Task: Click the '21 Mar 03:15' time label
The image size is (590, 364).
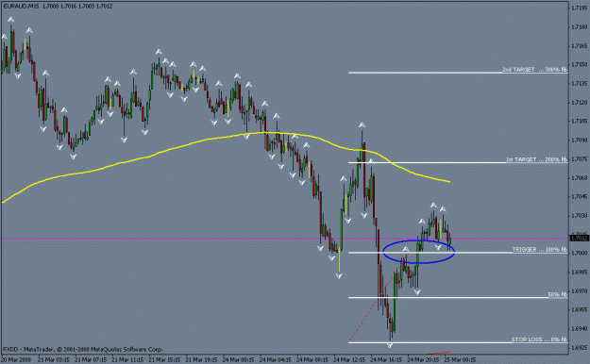Action: coord(54,360)
